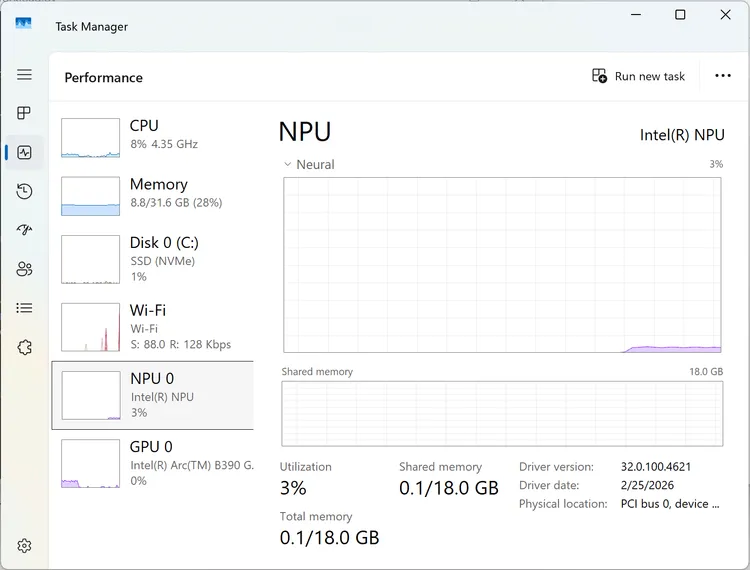This screenshot has height=570, width=750.
Task: Open Task Manager settings gear
Action: click(x=24, y=546)
